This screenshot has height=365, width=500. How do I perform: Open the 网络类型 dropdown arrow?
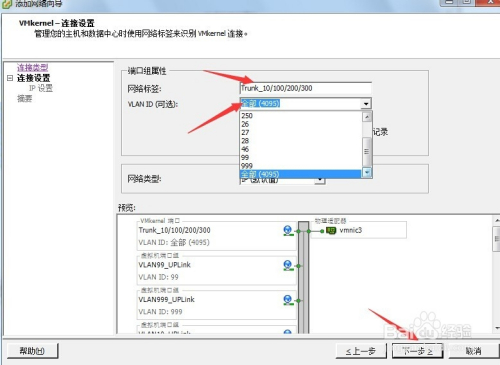(x=320, y=180)
